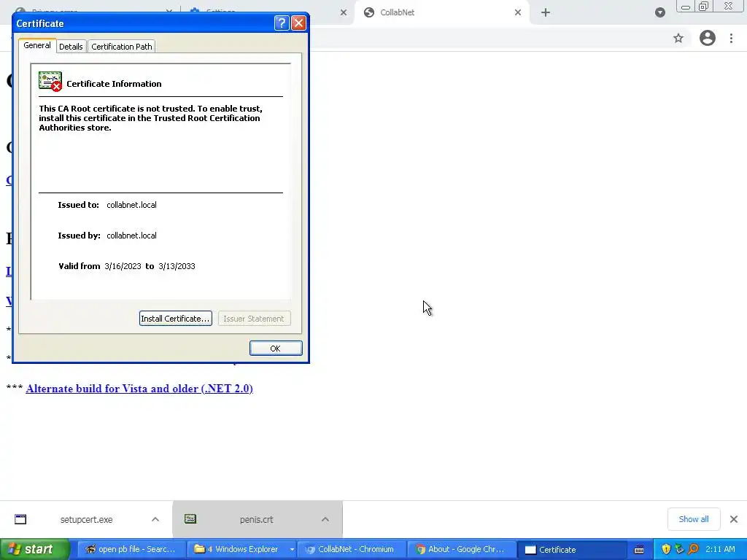Close the downloads bar
747x560 pixels.
point(734,519)
